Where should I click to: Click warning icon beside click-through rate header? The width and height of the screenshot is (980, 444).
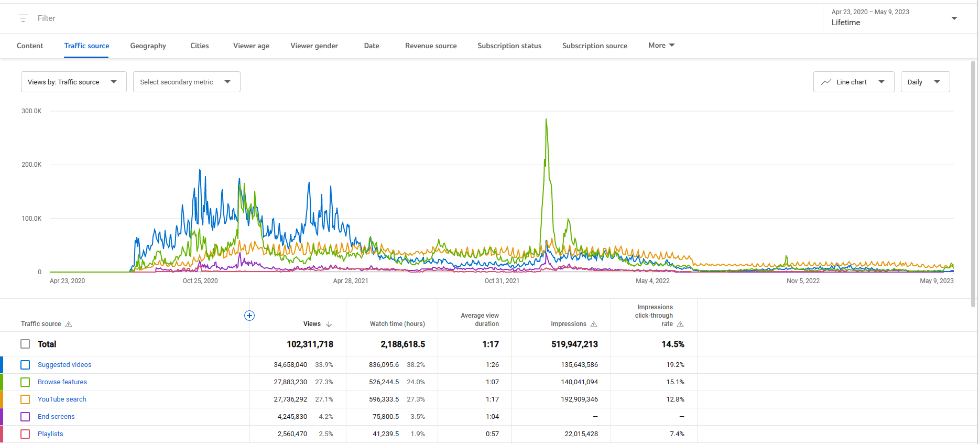click(x=680, y=324)
